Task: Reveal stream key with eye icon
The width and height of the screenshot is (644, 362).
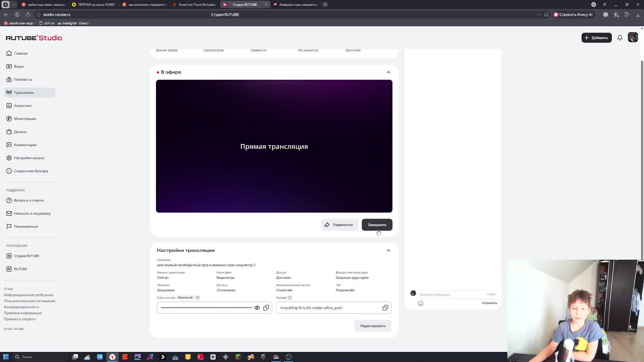Action: [x=257, y=308]
